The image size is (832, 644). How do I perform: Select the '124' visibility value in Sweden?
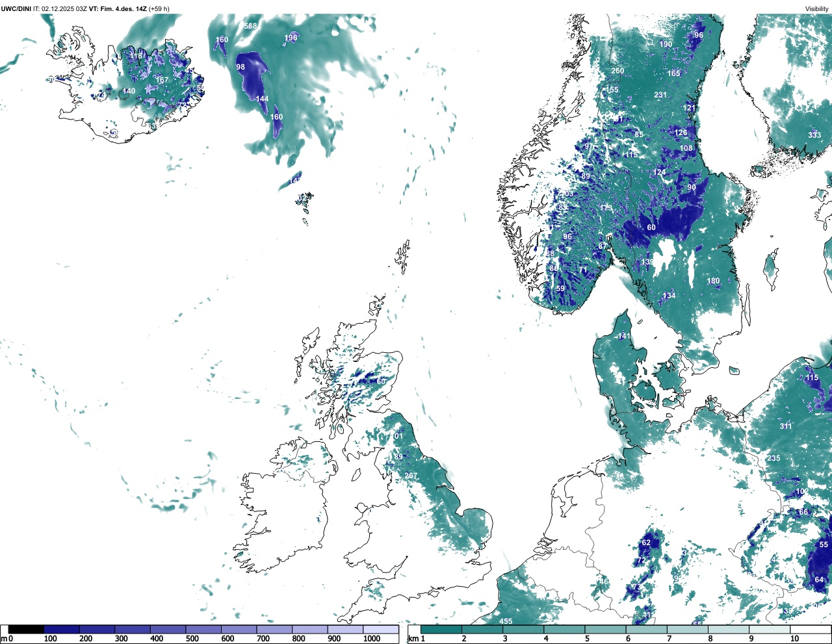click(660, 172)
